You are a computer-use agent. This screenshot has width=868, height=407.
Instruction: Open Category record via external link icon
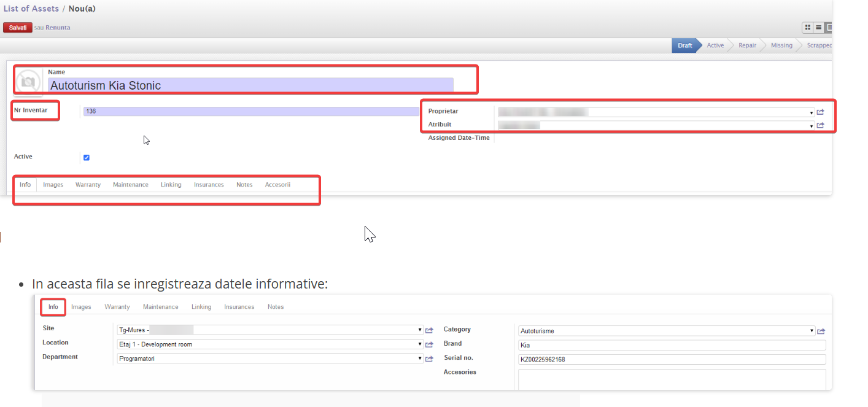(821, 331)
